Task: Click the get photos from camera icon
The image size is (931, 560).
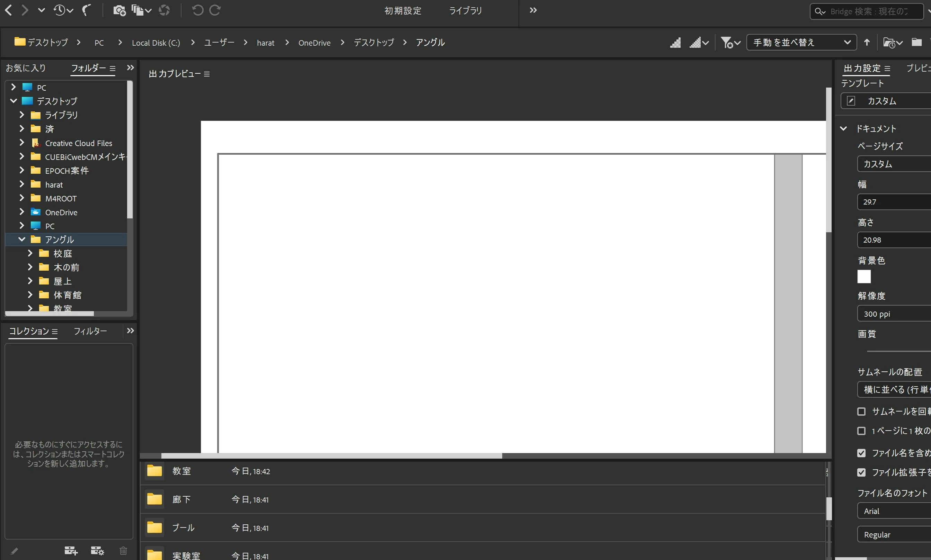Action: [x=119, y=10]
